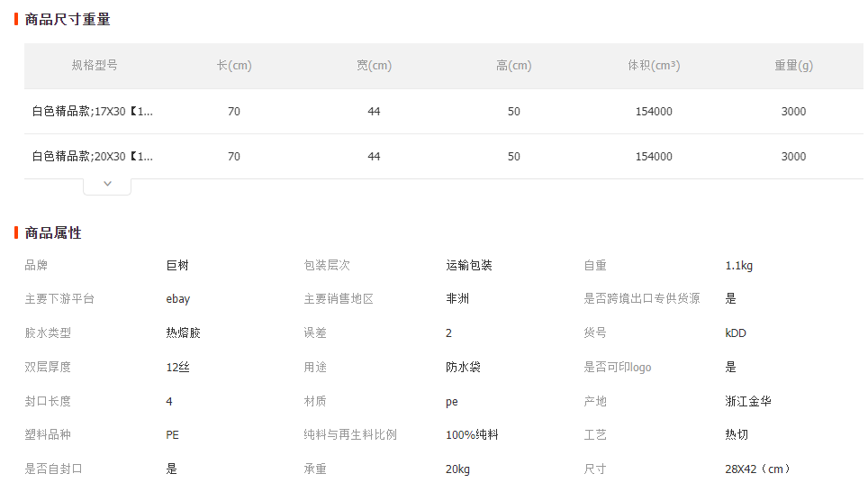Select the 体积(cm³) column header
This screenshot has height=492, width=868.
pyautogui.click(x=654, y=66)
